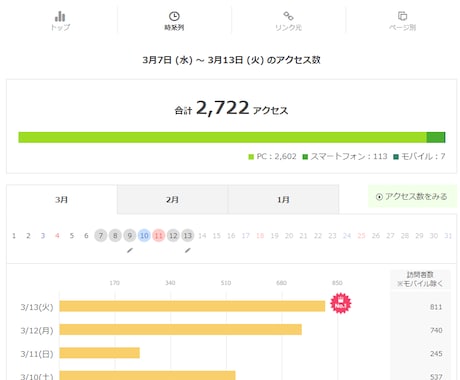Click the 850 axis label
Image resolution: width=460 pixels, height=380 pixels.
click(337, 283)
